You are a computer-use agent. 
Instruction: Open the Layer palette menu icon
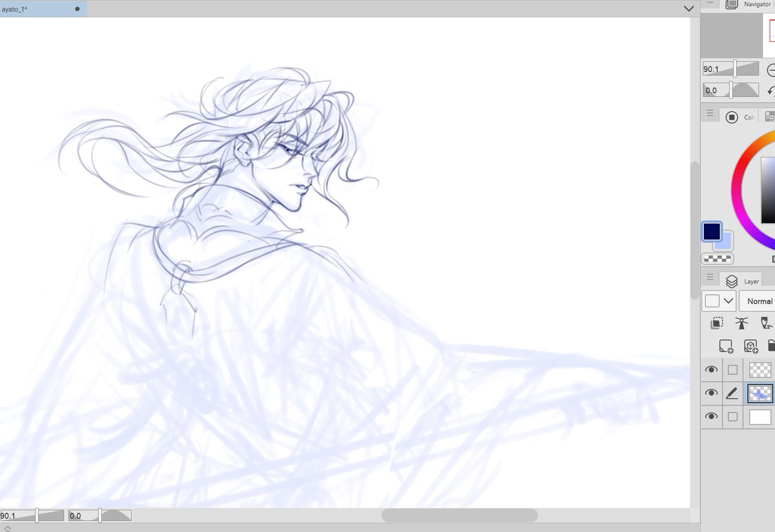click(709, 278)
